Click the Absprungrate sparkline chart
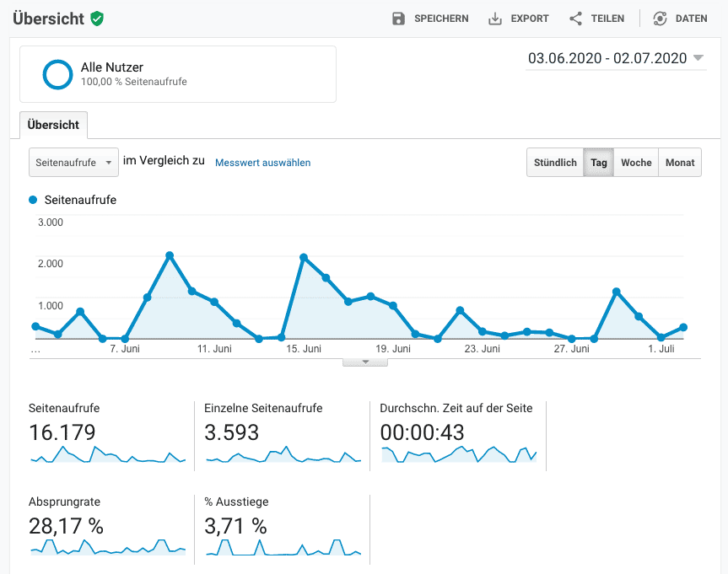Screen dimensions: 728x574 pos(108,546)
